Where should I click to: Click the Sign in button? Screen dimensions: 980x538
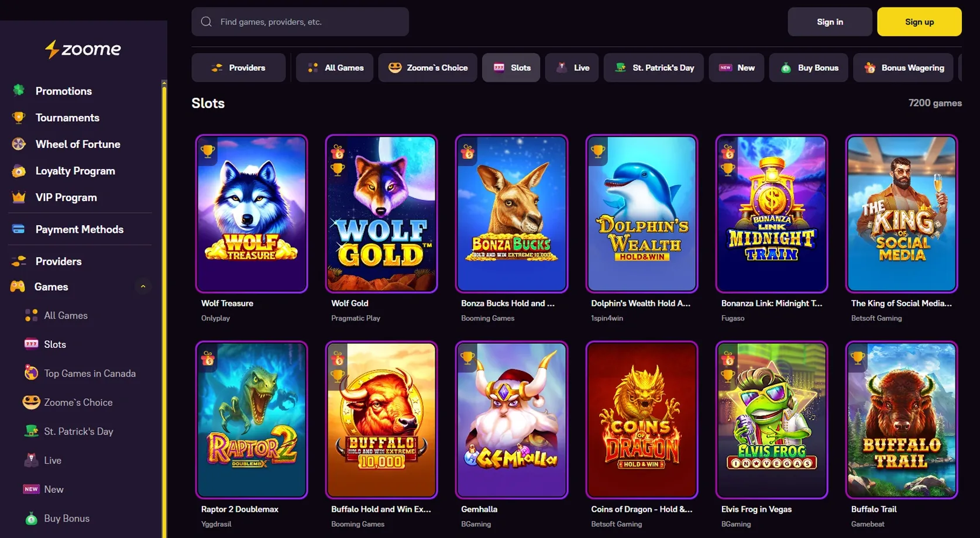point(830,22)
